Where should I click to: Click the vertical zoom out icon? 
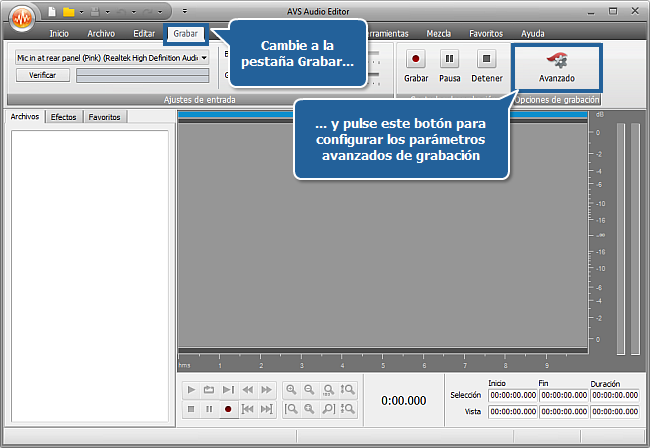(x=347, y=409)
